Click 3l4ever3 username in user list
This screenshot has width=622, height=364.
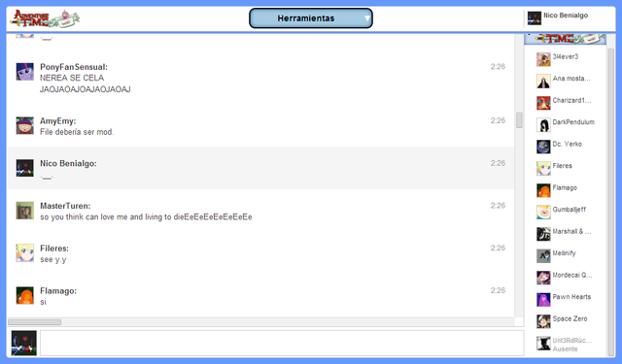coord(566,56)
